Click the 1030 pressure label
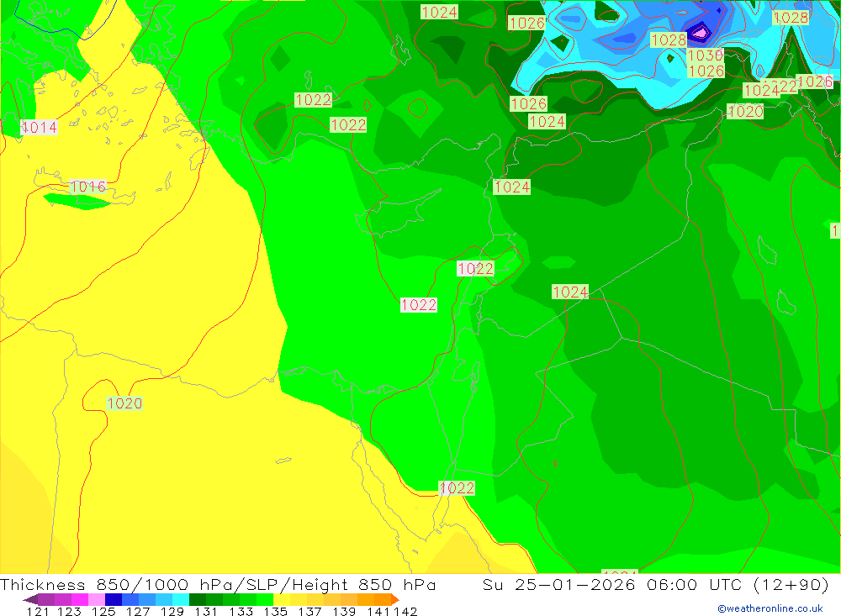Viewport: 841px width, 616px height. [x=706, y=55]
